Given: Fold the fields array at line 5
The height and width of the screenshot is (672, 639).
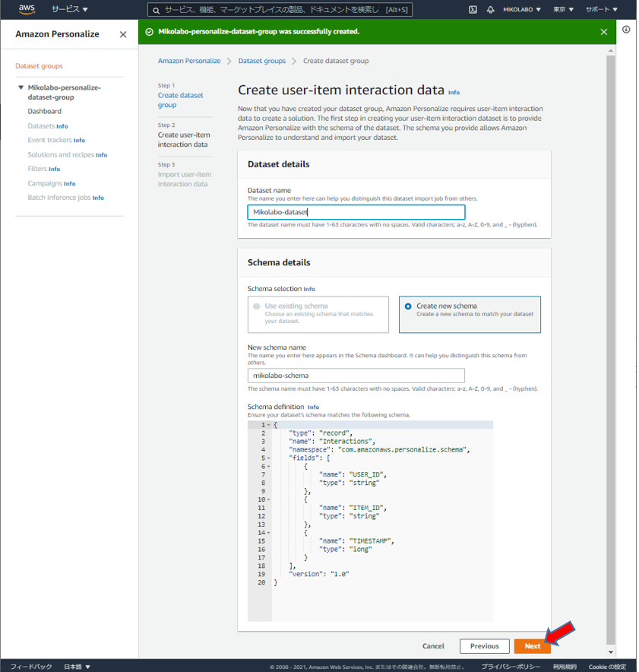Looking at the screenshot, I should [270, 458].
